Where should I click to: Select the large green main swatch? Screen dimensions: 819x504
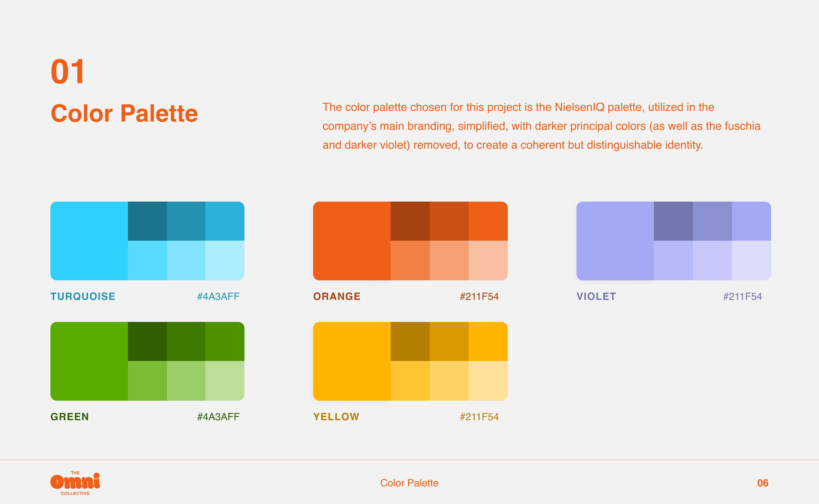click(89, 361)
